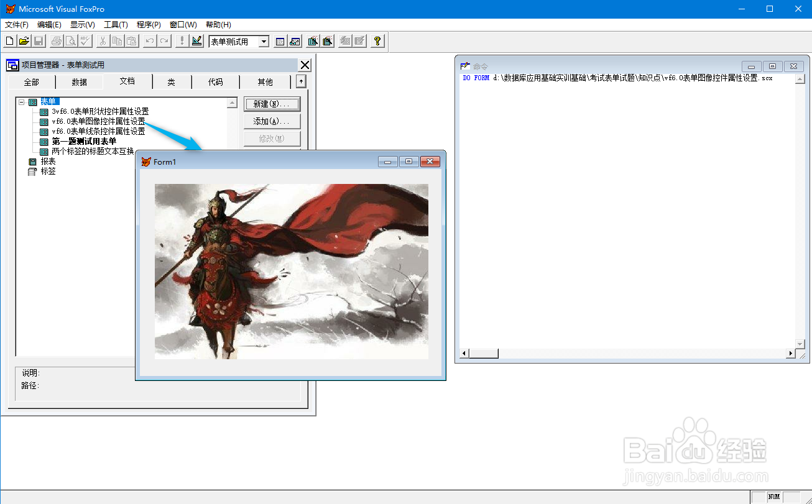
Task: Click the Open file folder icon
Action: click(24, 42)
